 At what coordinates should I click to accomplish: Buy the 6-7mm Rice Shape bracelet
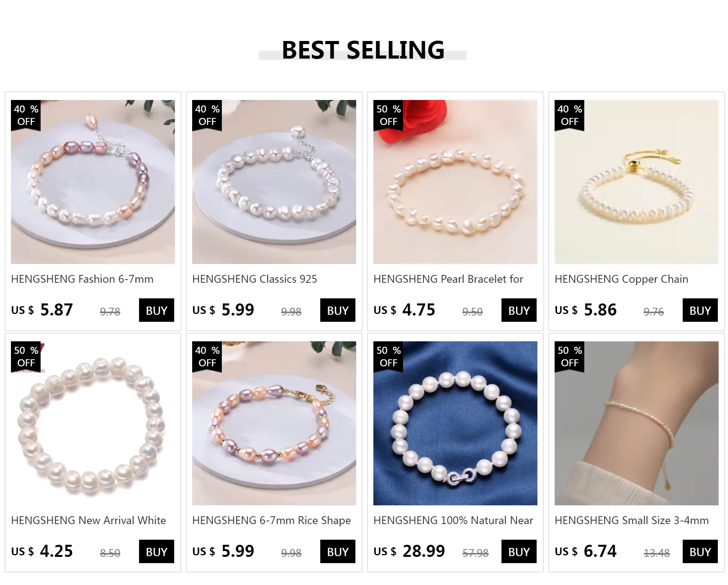click(x=338, y=551)
